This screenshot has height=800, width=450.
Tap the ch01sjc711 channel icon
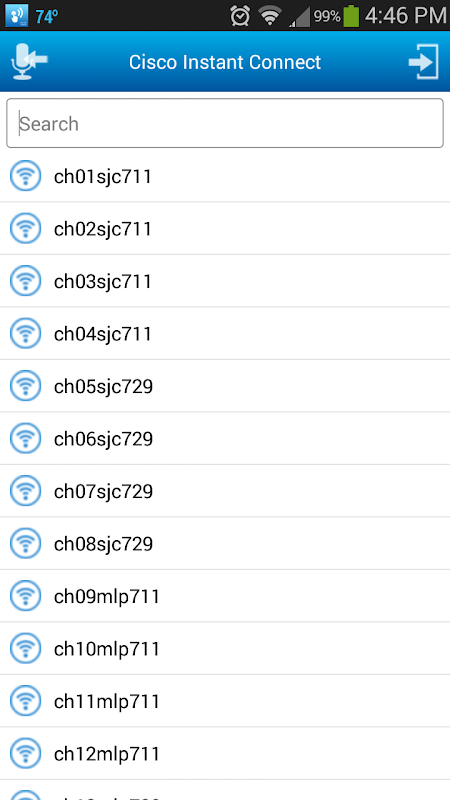point(26,176)
